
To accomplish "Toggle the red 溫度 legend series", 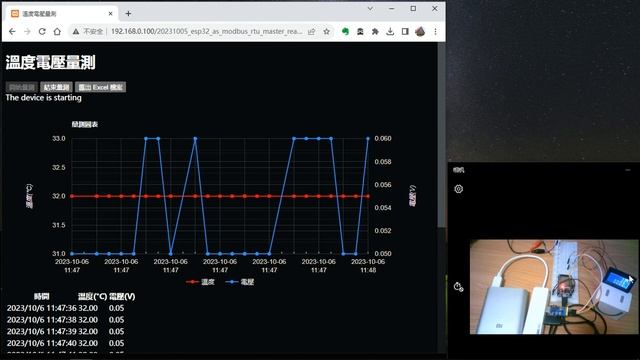I will tap(200, 282).
